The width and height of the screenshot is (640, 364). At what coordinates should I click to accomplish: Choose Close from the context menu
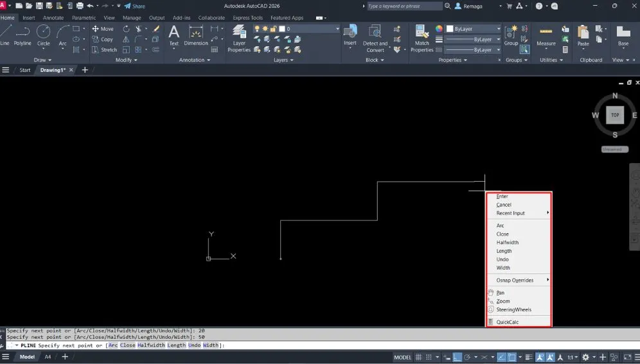pyautogui.click(x=502, y=234)
